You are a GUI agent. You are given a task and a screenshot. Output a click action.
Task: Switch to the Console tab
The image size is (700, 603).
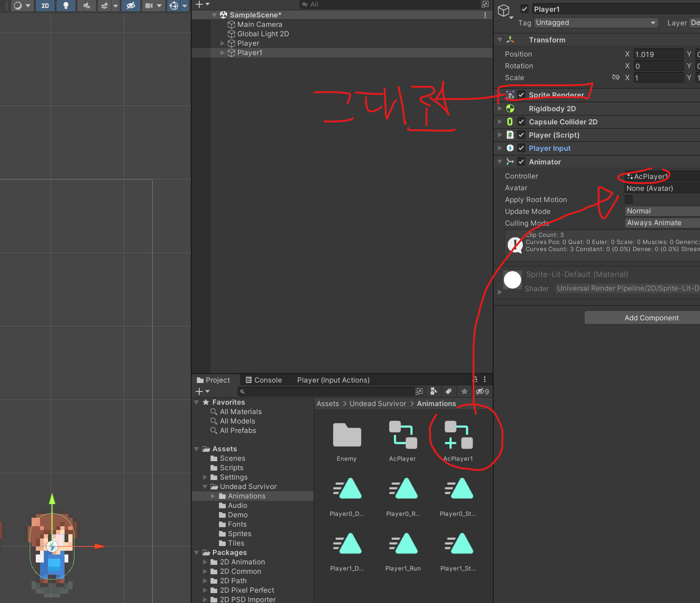pos(264,380)
